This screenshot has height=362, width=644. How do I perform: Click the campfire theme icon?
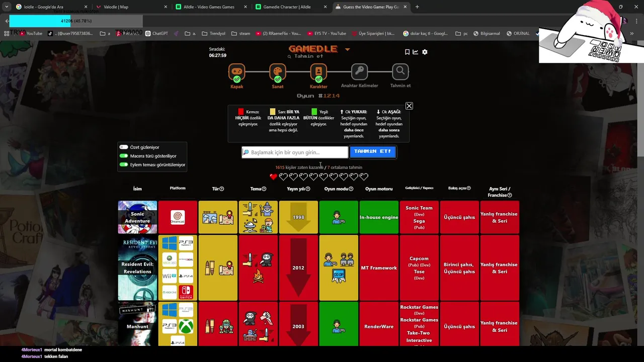(258, 277)
